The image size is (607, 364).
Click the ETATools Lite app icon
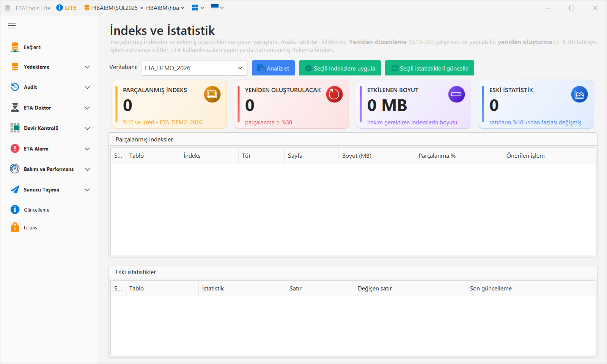coord(8,8)
